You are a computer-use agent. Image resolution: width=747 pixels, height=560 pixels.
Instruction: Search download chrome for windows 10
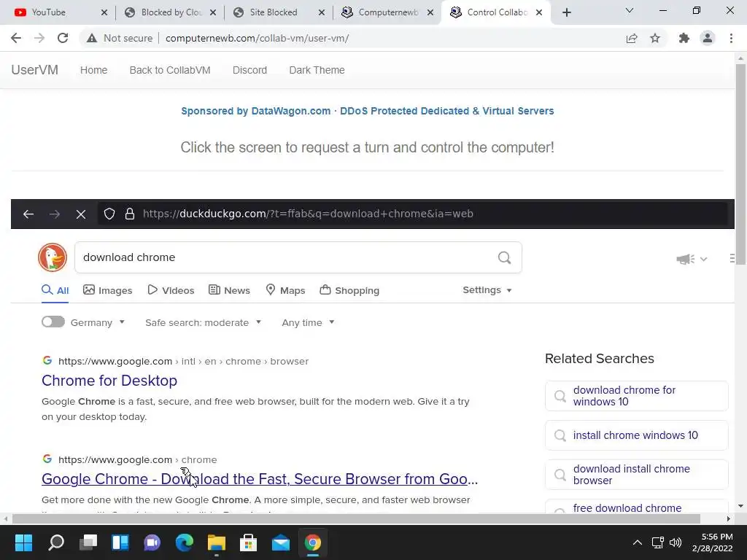(636, 396)
